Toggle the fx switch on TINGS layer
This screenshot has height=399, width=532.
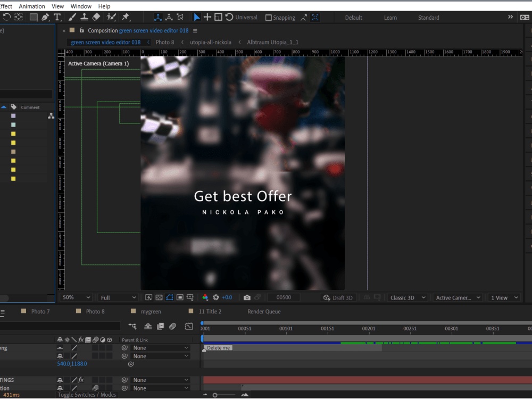coord(81,380)
